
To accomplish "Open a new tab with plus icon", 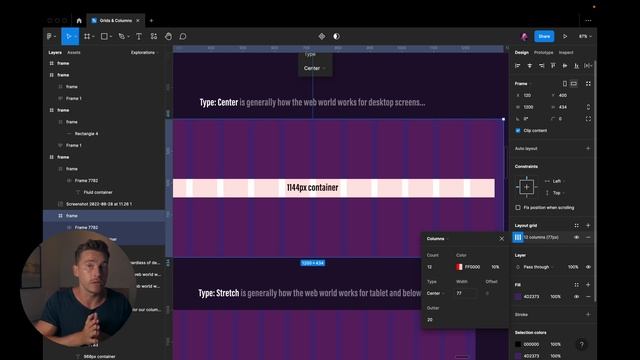I will pyautogui.click(x=151, y=20).
